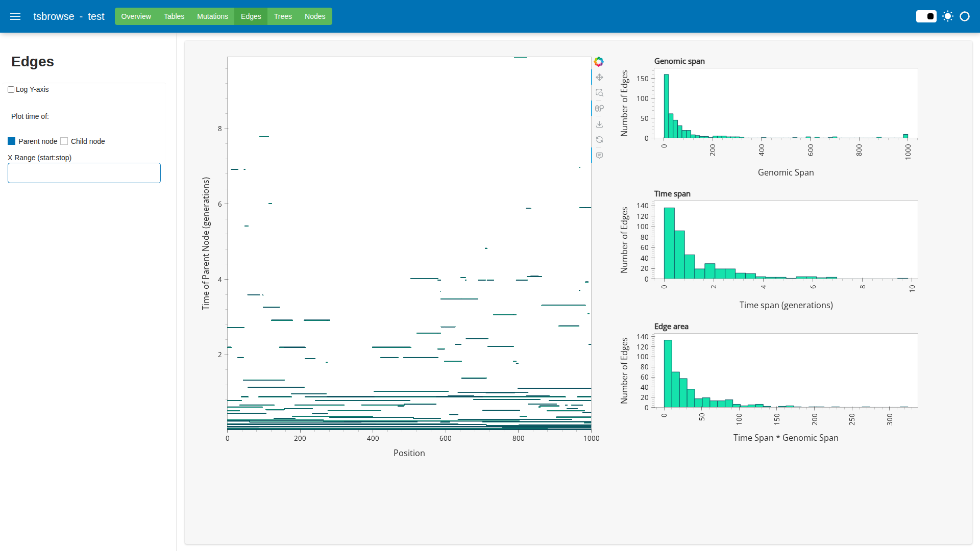The height and width of the screenshot is (551, 980).
Task: Select the Child node option
Action: (x=64, y=141)
